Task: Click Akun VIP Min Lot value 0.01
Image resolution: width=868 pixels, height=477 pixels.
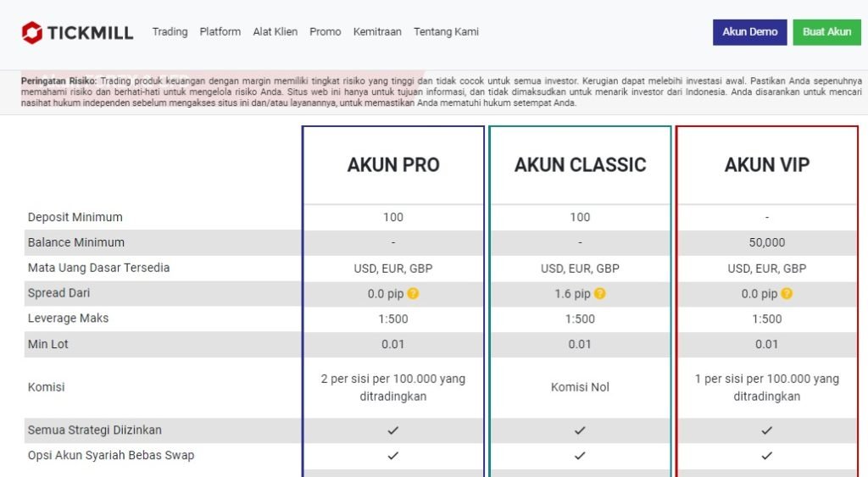Action: (x=766, y=344)
